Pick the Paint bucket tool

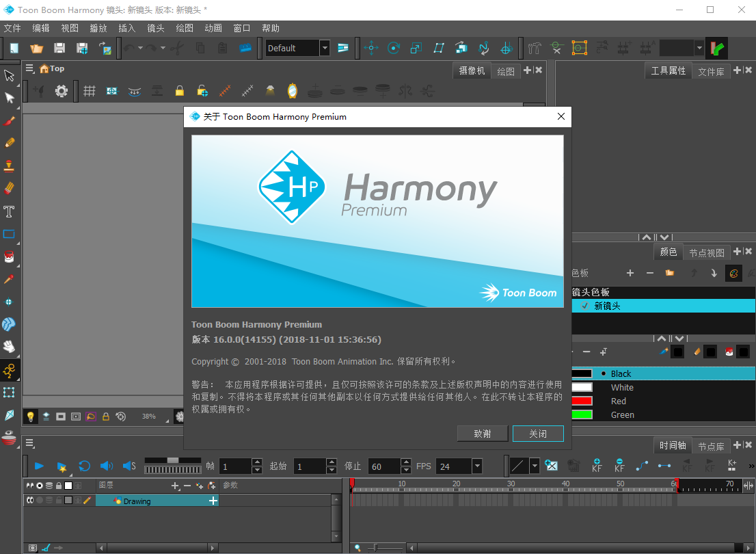click(9, 256)
